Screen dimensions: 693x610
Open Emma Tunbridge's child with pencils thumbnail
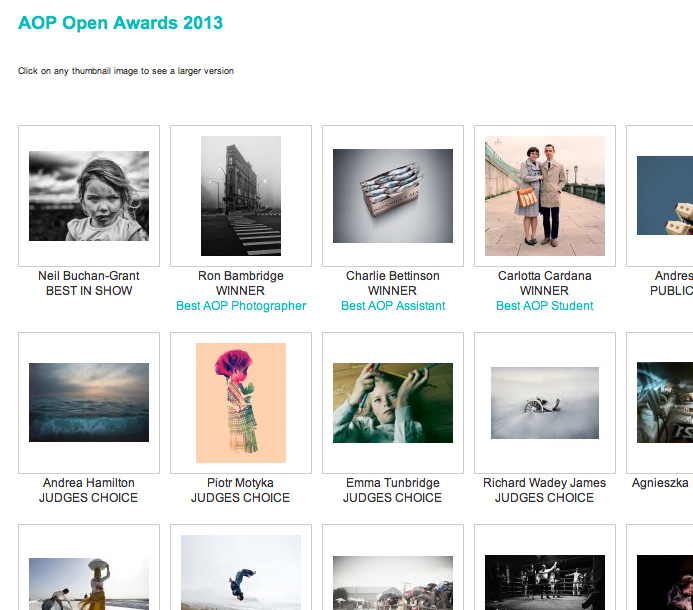click(393, 403)
